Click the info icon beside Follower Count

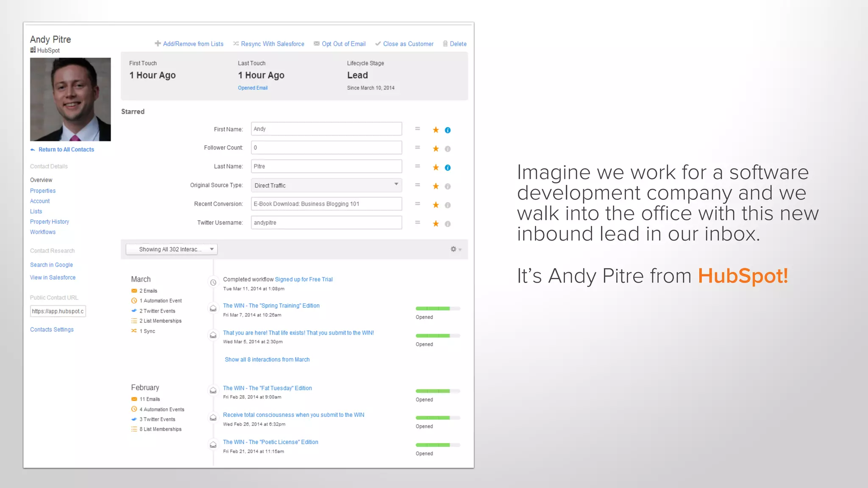[x=448, y=149]
